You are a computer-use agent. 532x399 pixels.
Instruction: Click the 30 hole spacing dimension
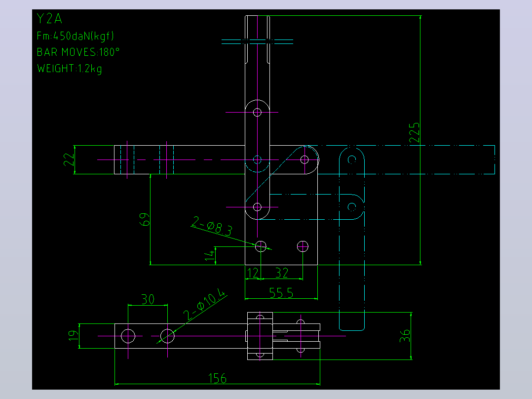[x=148, y=299]
